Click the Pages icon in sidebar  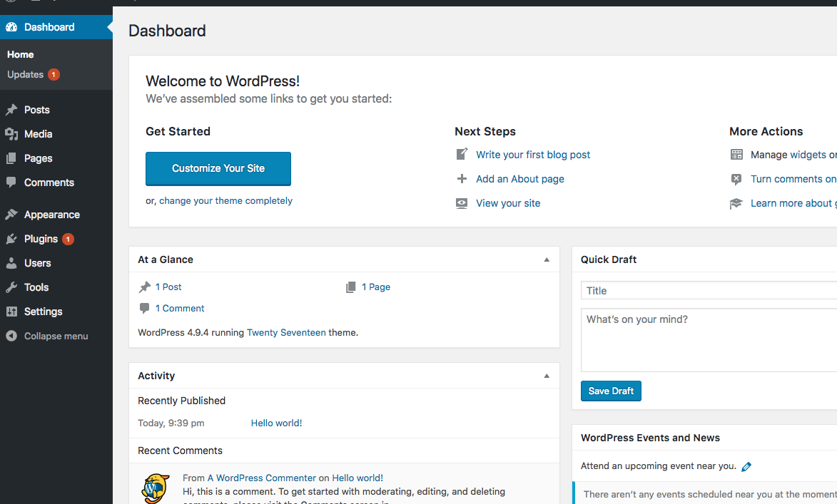11,158
